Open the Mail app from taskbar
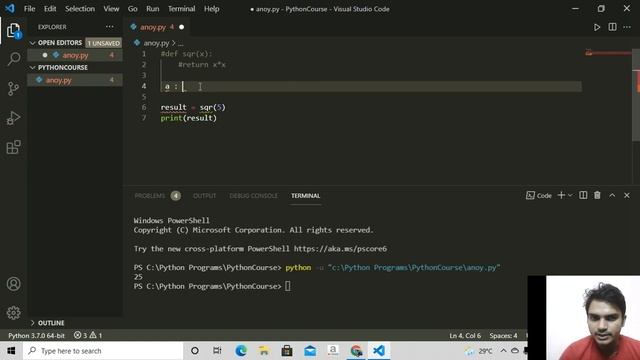 310,351
